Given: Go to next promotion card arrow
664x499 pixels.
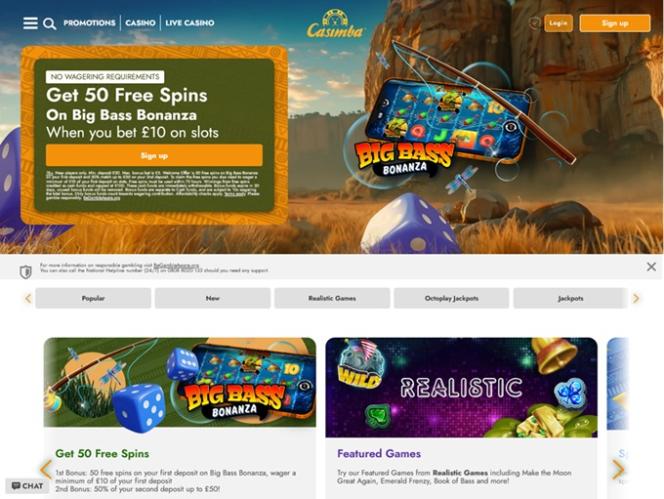Looking at the screenshot, I should tap(618, 469).
